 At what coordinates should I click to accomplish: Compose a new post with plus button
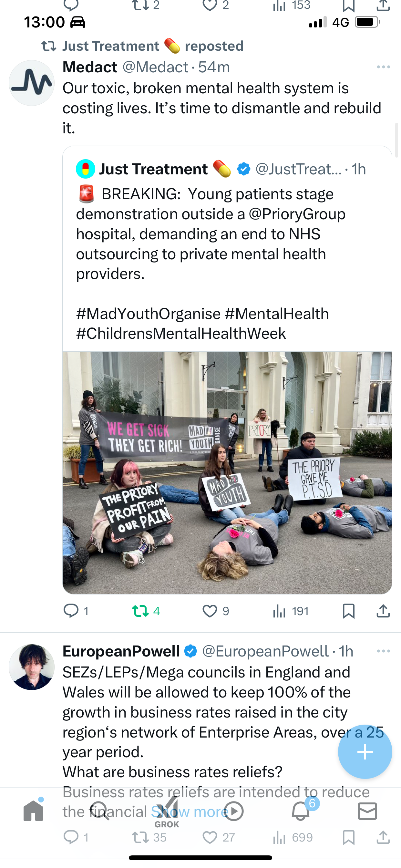point(365,752)
